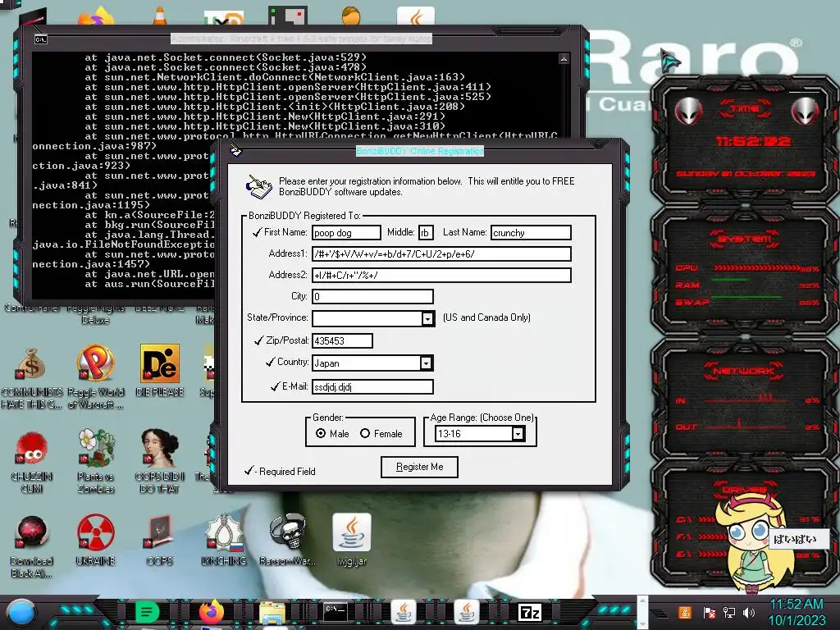
Task: Click the BonziBUDDY Online Registration title bar
Action: click(420, 151)
